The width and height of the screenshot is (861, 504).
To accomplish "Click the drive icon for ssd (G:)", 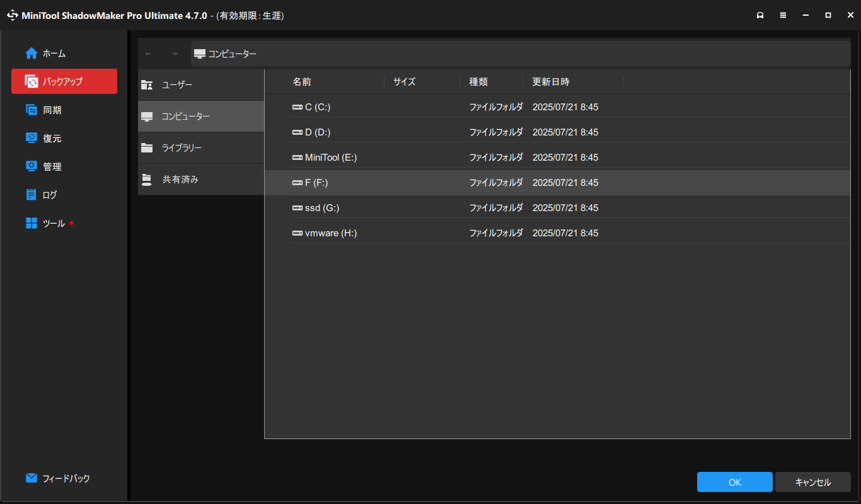I will [298, 208].
